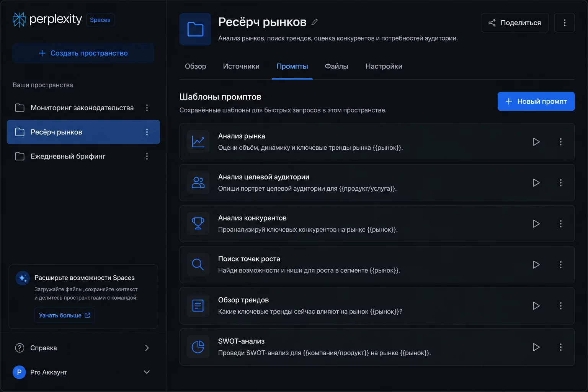Viewport: 588px width, 392px height.
Task: Open menu for Обзор трендов
Action: click(561, 306)
